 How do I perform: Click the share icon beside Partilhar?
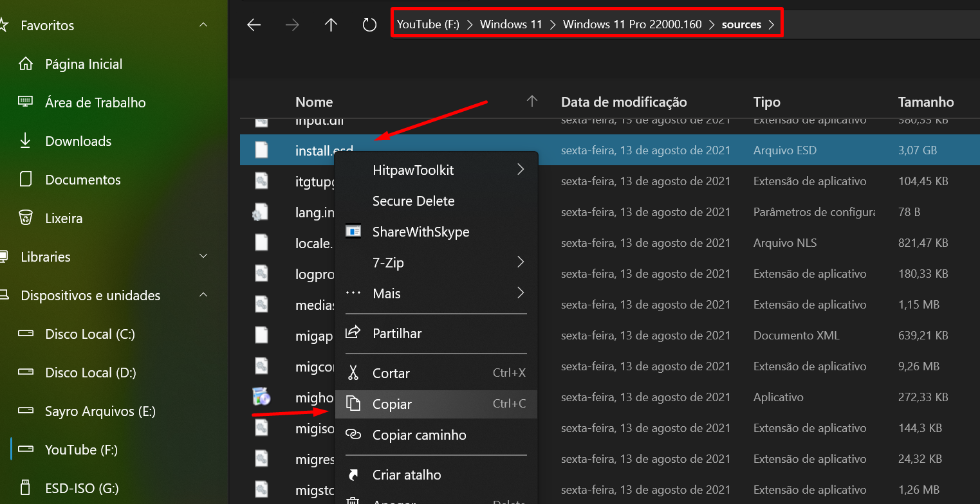point(353,333)
